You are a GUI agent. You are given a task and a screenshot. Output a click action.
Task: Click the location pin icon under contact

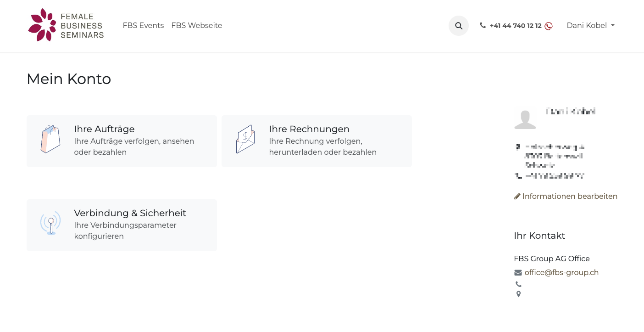click(518, 294)
